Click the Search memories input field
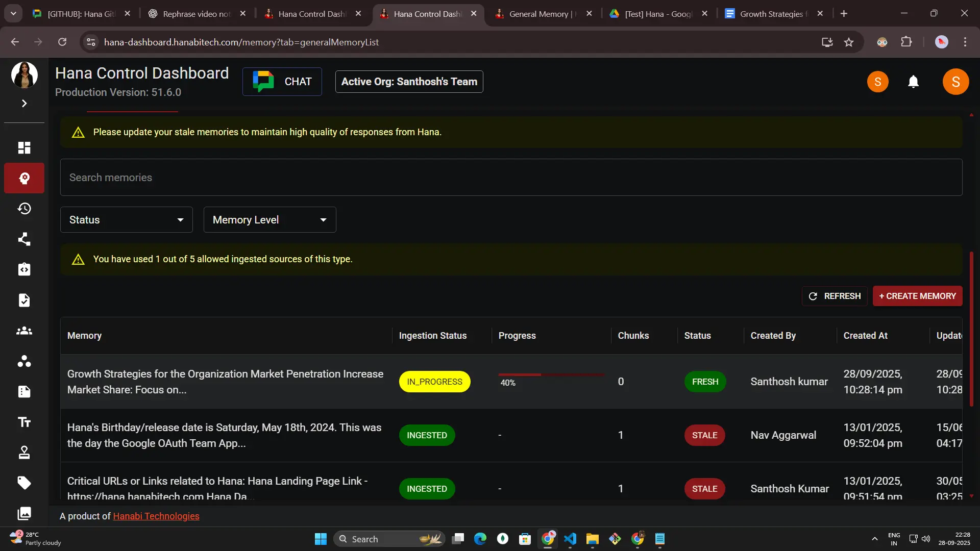 [x=510, y=178]
